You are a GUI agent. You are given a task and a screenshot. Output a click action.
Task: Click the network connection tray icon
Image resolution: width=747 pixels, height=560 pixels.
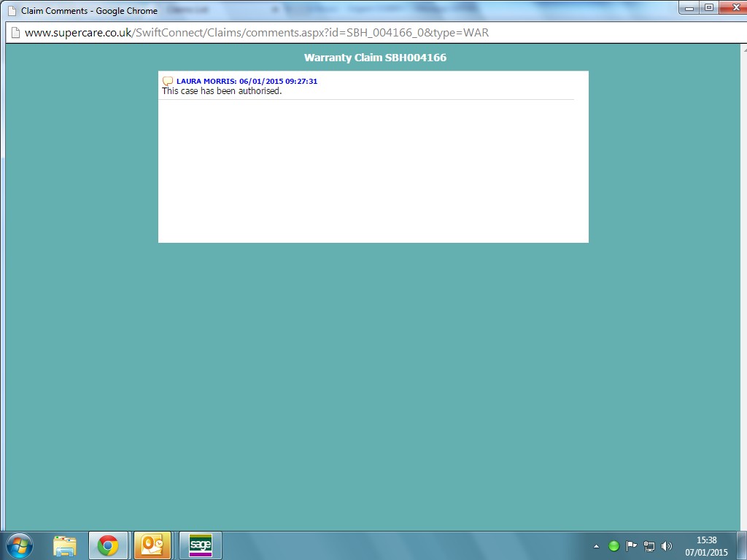tap(649, 545)
